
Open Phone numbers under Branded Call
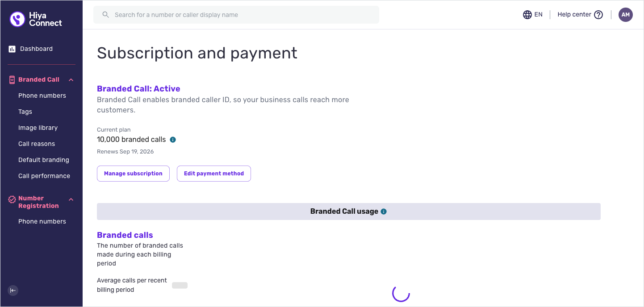[x=42, y=95]
